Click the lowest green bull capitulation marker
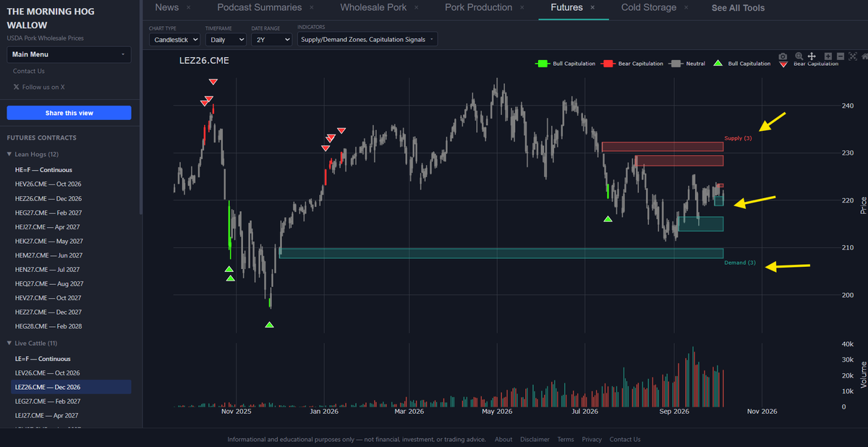 [x=269, y=325]
